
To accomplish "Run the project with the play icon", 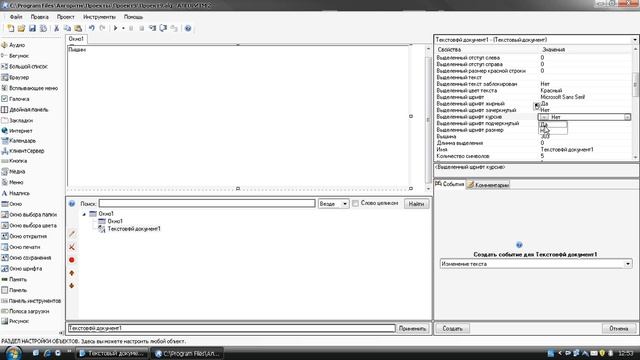I will (x=116, y=28).
